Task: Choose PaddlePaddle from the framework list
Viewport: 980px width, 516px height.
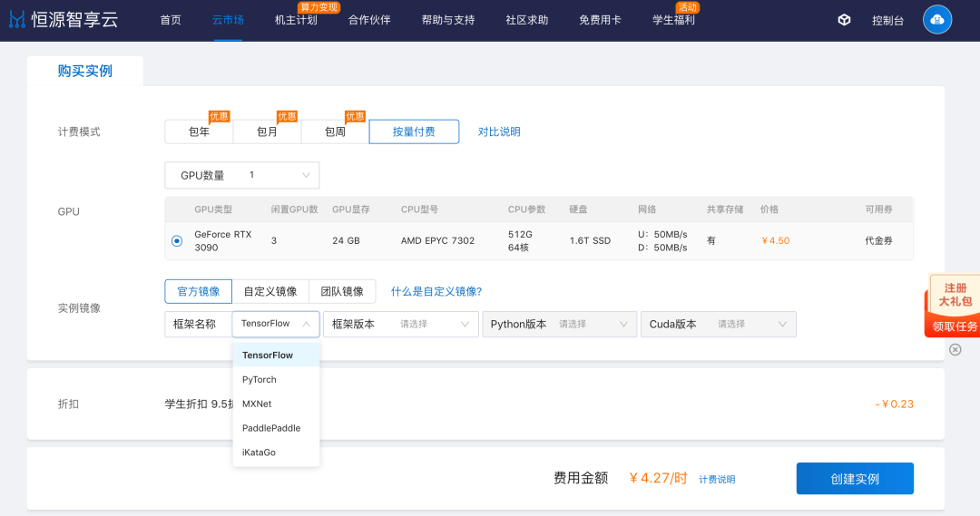Action: [x=276, y=428]
